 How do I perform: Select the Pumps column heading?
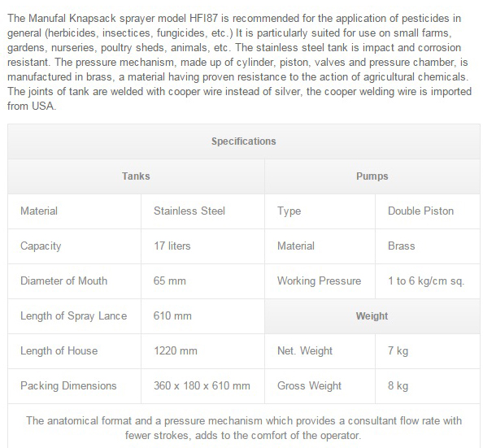[x=372, y=176]
